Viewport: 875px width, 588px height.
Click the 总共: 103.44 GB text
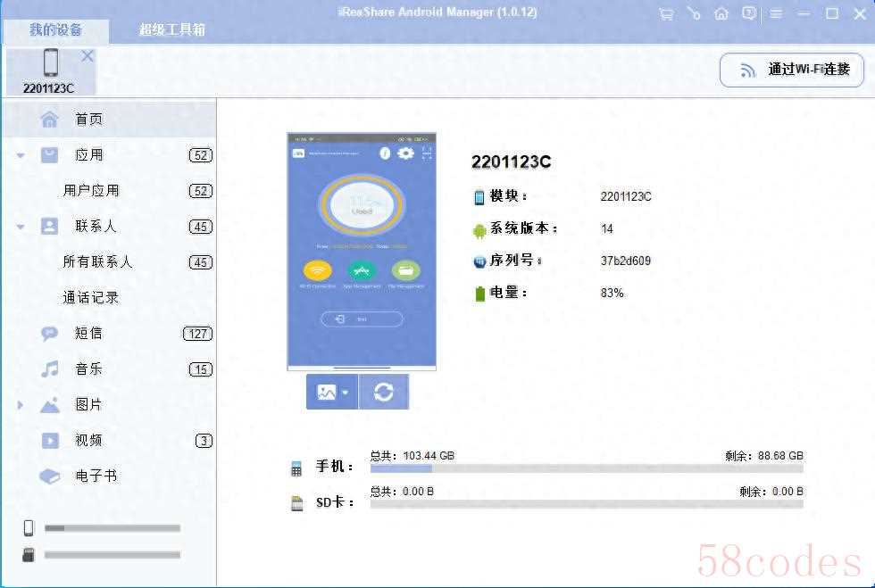[x=412, y=456]
